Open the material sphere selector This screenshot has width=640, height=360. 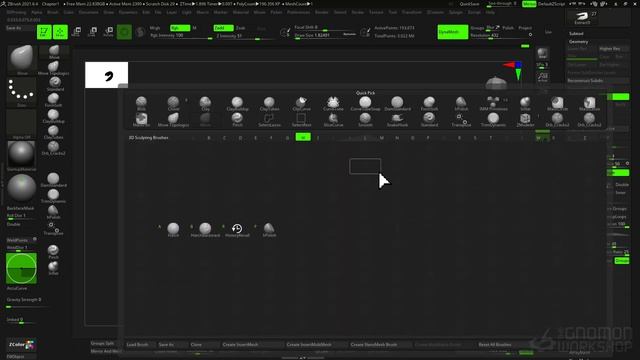click(x=21, y=156)
